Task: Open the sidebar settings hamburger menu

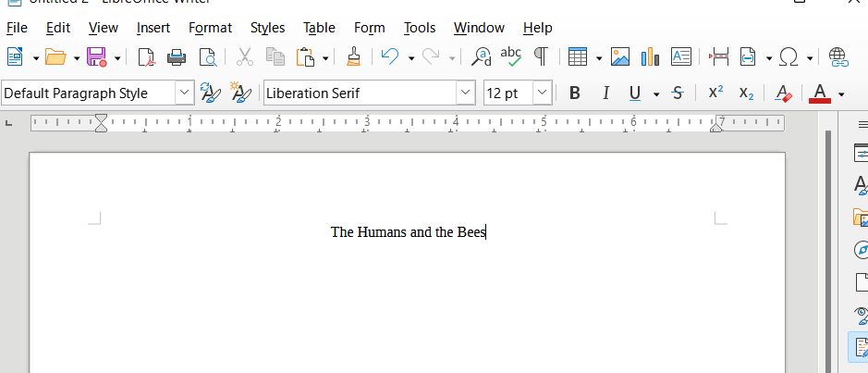Action: (862, 124)
